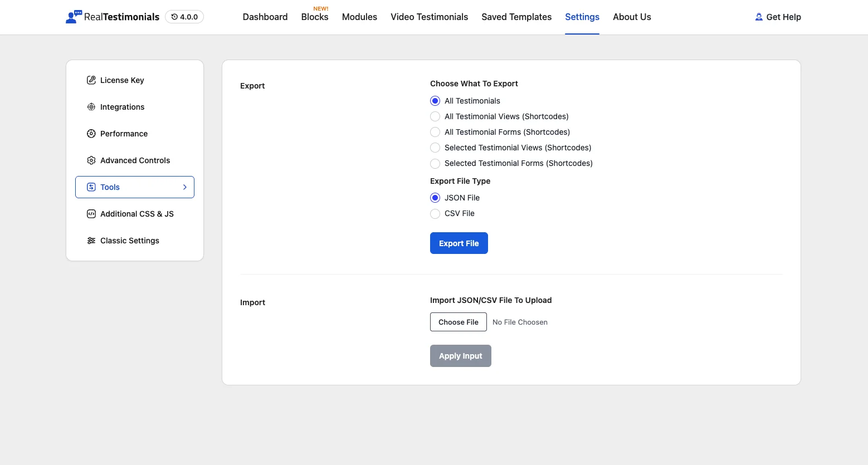Open the Video Testimonials tab
This screenshot has width=868, height=465.
pyautogui.click(x=429, y=17)
